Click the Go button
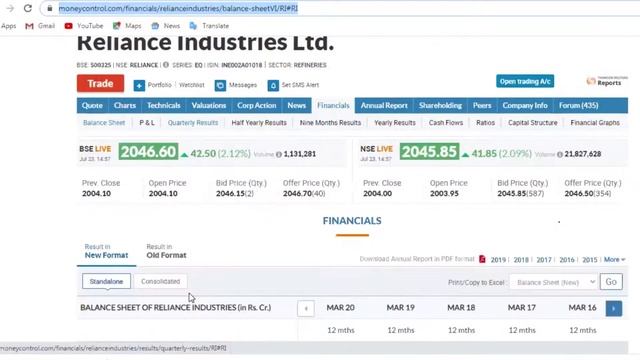Screen dimensions: 640x360 click(611, 282)
